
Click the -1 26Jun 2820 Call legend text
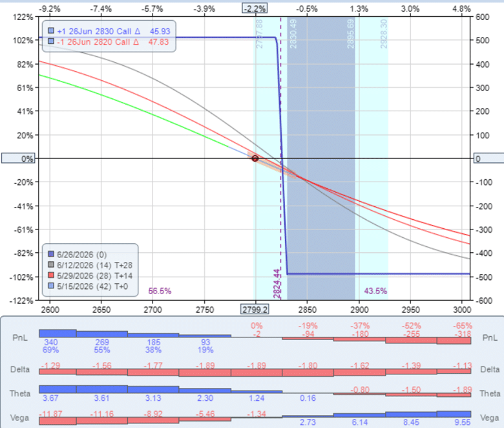(98, 42)
